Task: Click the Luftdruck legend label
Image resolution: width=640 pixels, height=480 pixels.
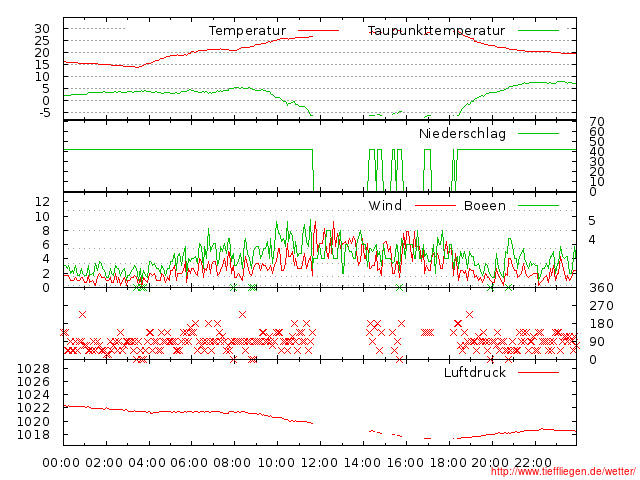Action: (x=475, y=372)
